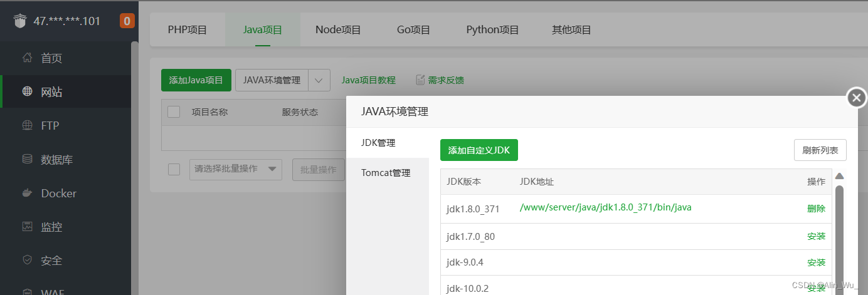
Task: Switch to the Go项目 tab
Action: point(414,29)
